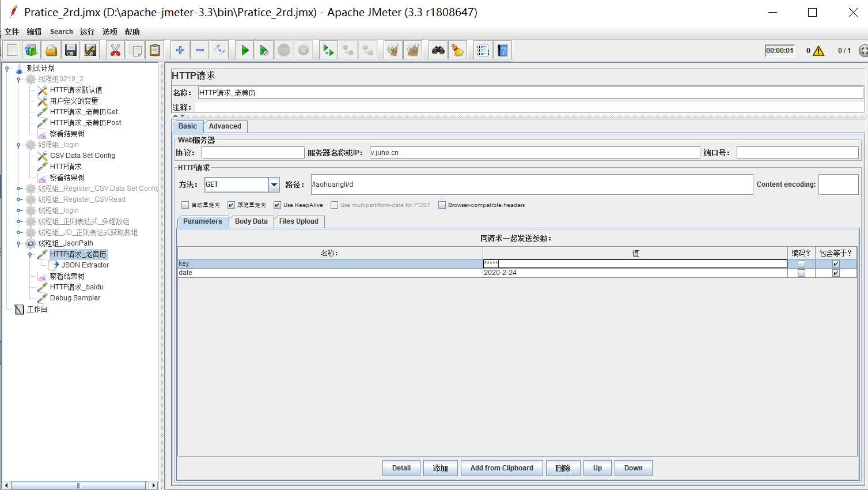The height and width of the screenshot is (490, 868).
Task: Click Start no pauses icon
Action: [264, 50]
